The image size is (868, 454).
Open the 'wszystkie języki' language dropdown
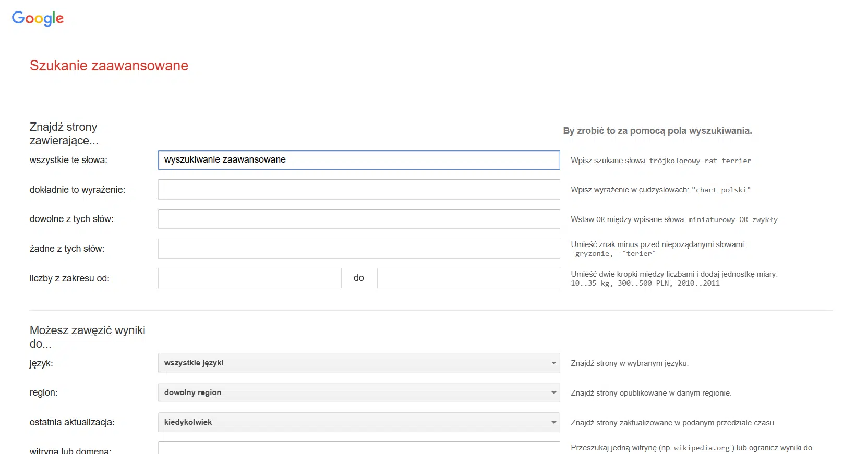pos(359,363)
